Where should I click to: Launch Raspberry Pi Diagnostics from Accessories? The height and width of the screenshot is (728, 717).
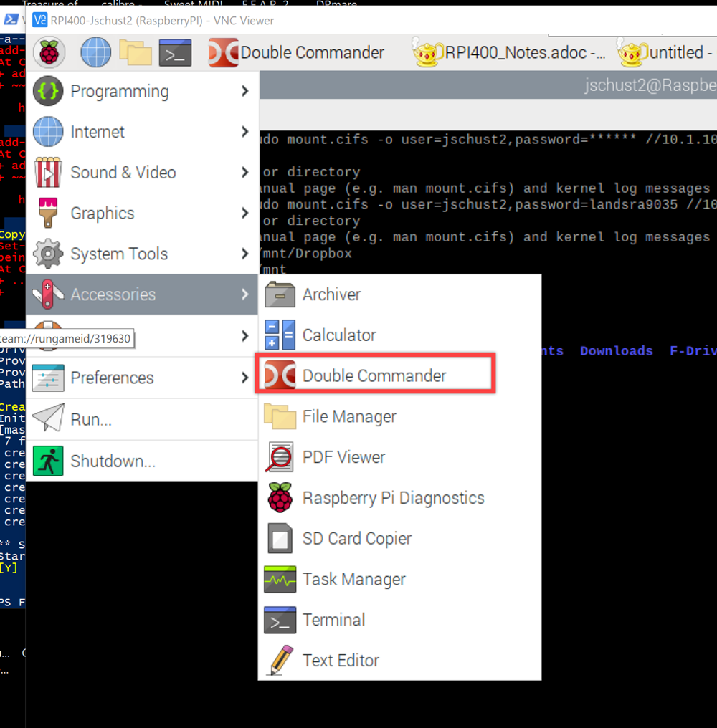pos(399,497)
